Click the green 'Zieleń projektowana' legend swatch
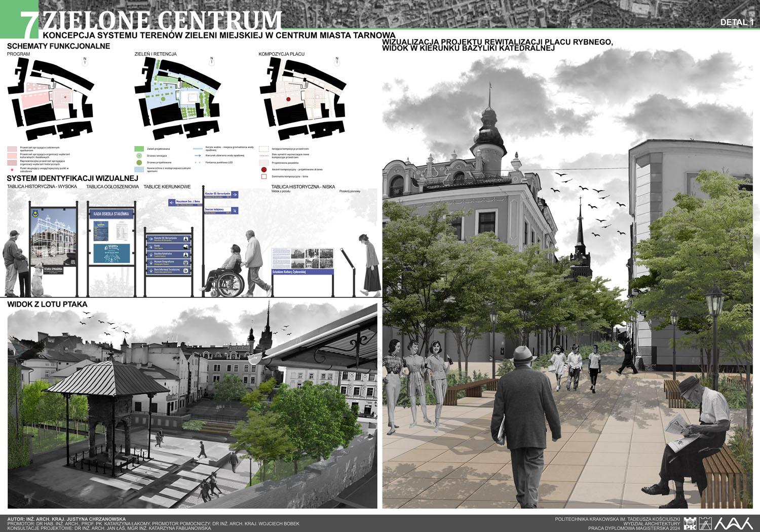 (x=139, y=149)
